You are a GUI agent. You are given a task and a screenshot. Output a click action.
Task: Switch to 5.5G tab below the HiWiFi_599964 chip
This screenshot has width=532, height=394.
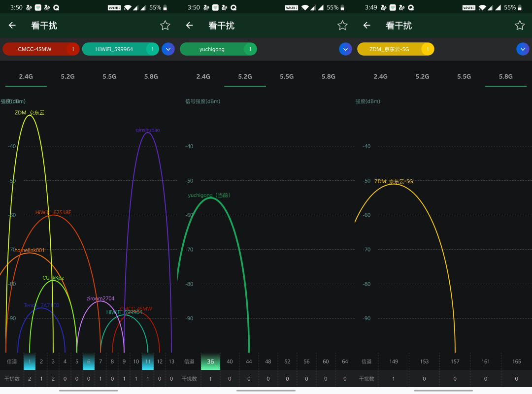pos(109,77)
